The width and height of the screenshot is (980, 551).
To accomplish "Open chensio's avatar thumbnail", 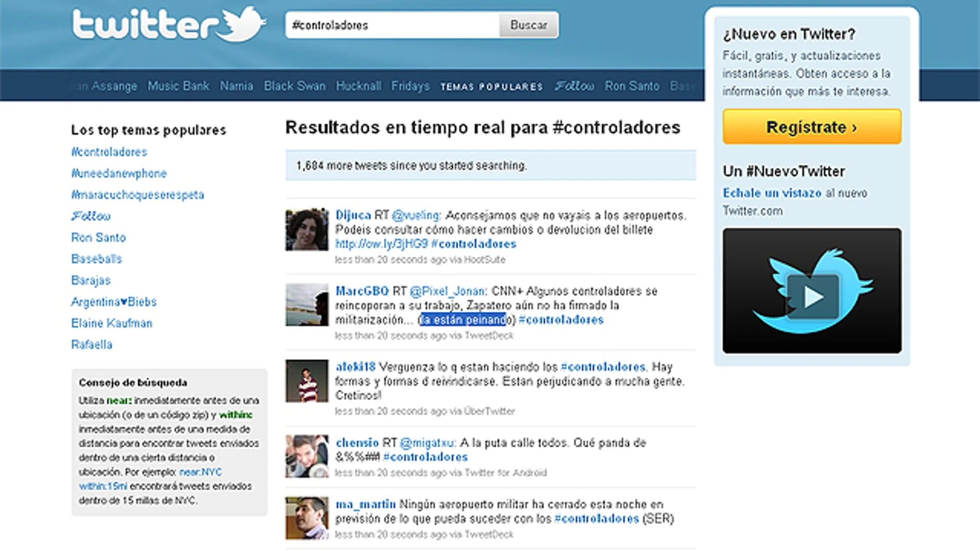I will 307,457.
